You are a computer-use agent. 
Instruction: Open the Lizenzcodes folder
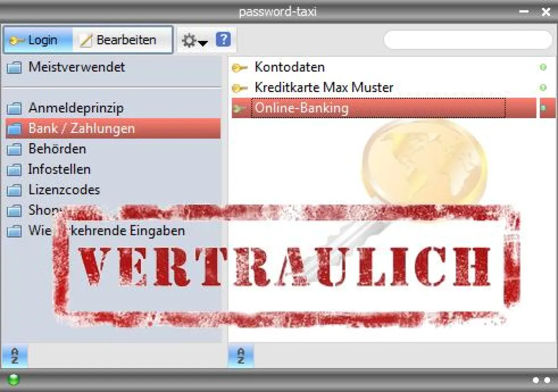coord(113,190)
